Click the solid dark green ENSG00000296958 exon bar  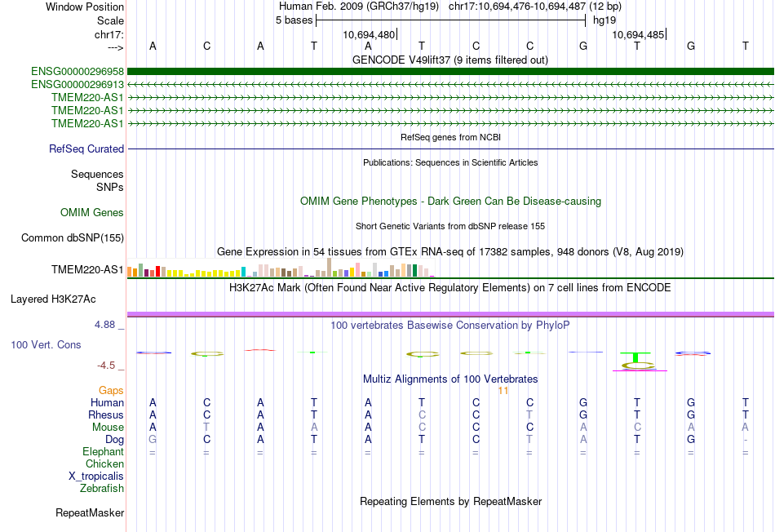[x=450, y=71]
